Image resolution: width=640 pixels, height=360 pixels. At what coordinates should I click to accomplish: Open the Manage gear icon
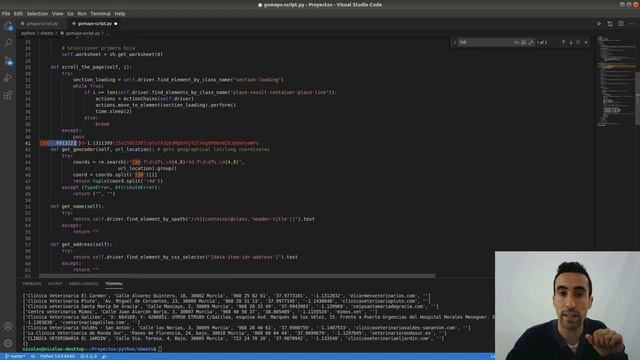[8, 343]
